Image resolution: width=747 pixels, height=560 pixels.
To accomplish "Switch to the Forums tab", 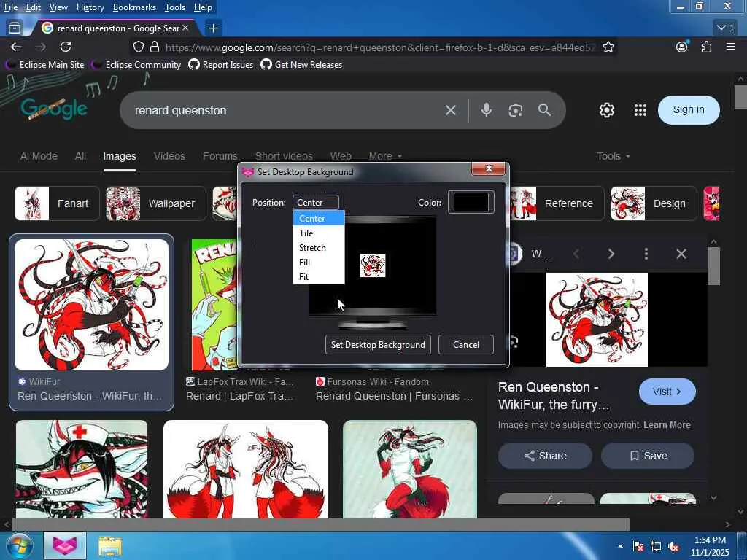I will 220,156.
